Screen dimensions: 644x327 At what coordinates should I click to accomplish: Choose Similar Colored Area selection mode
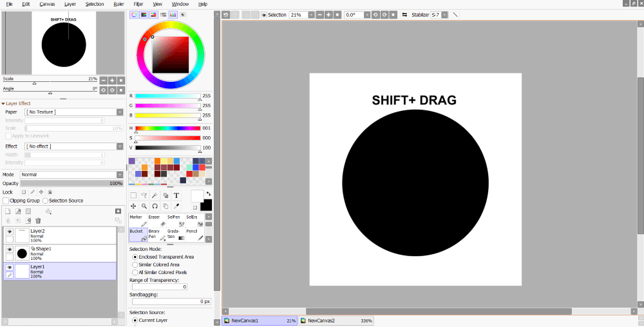(135, 264)
